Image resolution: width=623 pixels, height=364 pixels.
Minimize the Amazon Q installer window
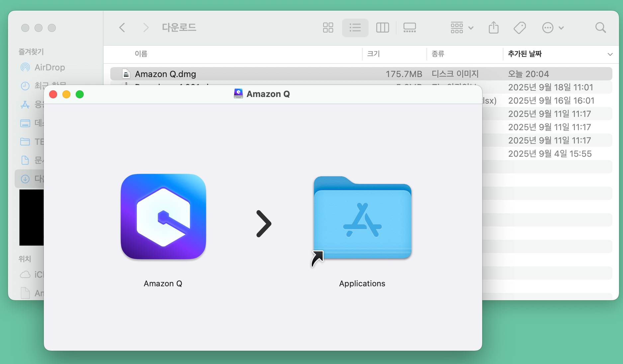click(66, 94)
